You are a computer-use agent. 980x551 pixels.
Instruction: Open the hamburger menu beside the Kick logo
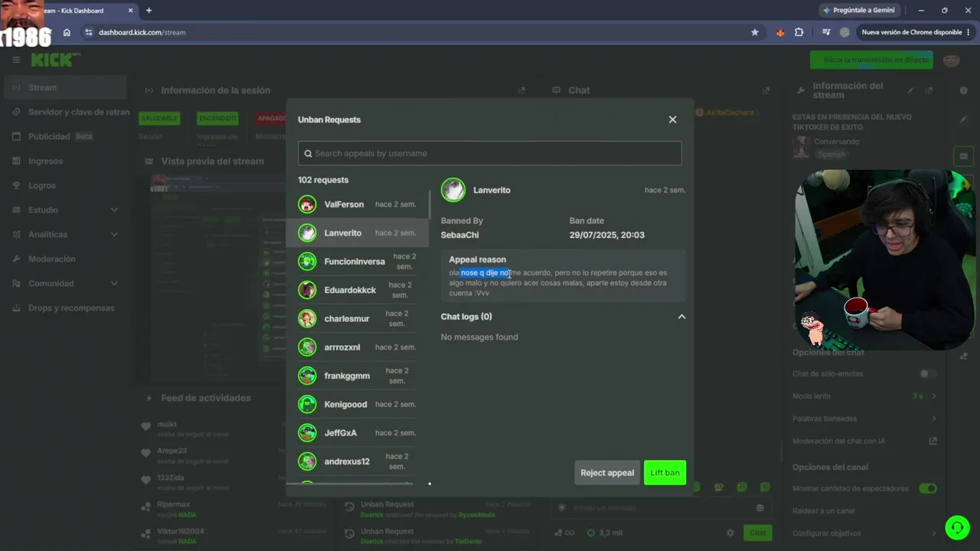(16, 60)
